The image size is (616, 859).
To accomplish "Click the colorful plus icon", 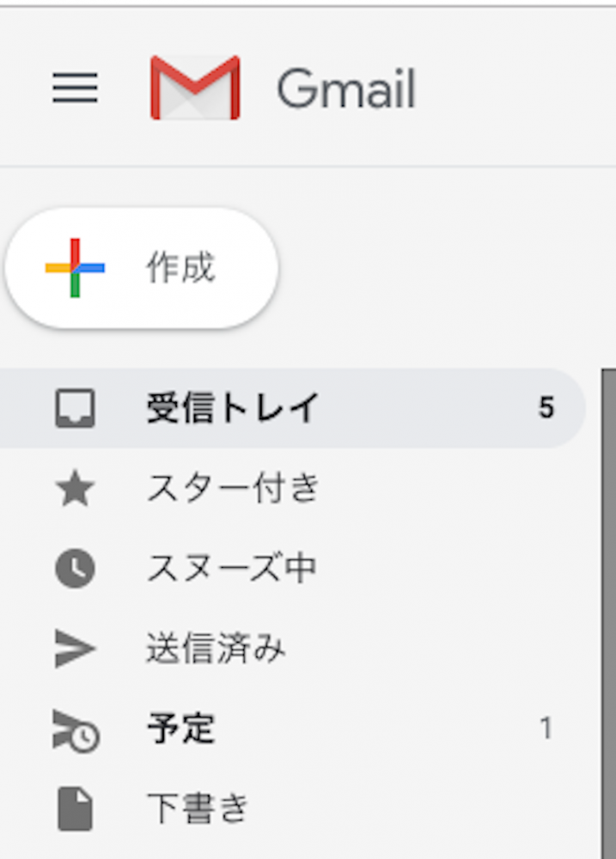I will coord(75,268).
